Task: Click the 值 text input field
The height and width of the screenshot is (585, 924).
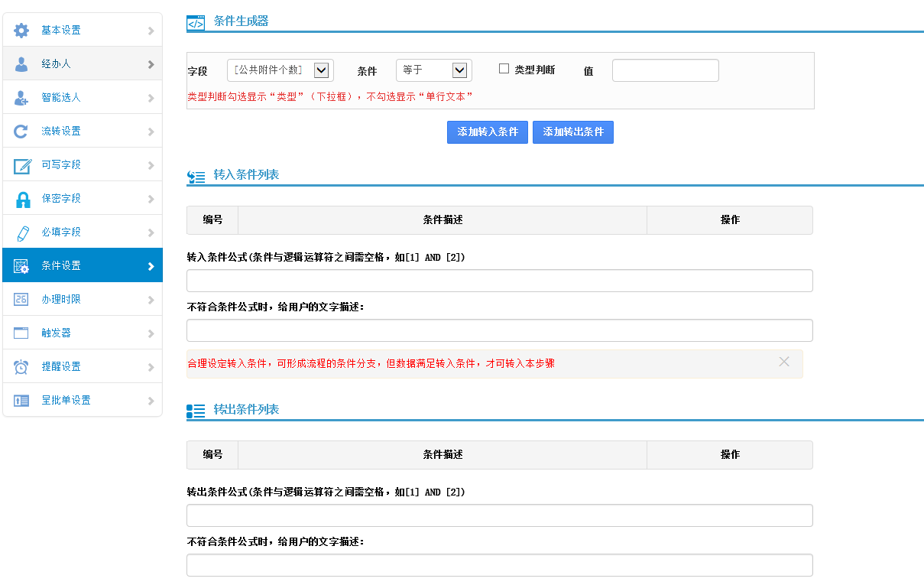Action: click(x=665, y=70)
